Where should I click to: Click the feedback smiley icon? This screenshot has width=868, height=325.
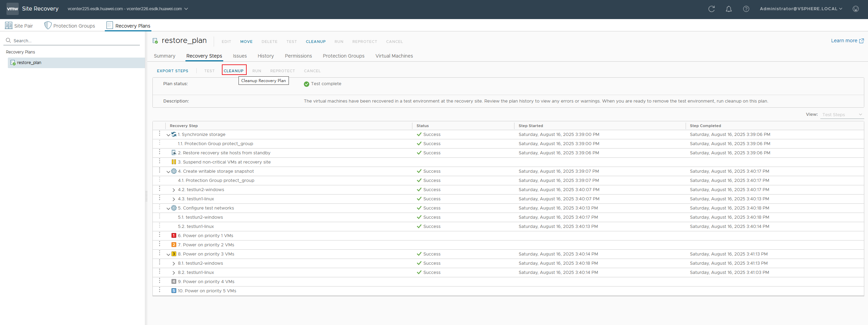point(856,9)
